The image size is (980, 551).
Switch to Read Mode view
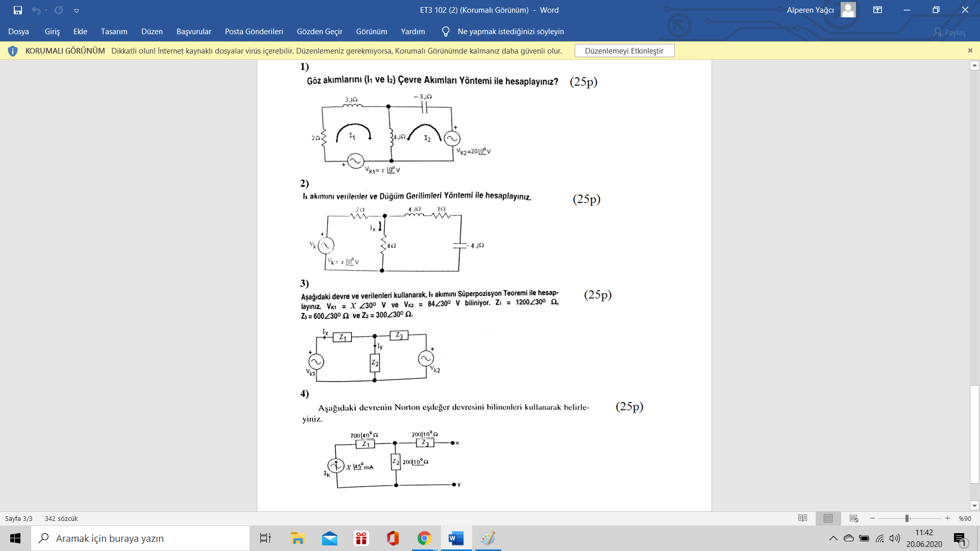[802, 518]
